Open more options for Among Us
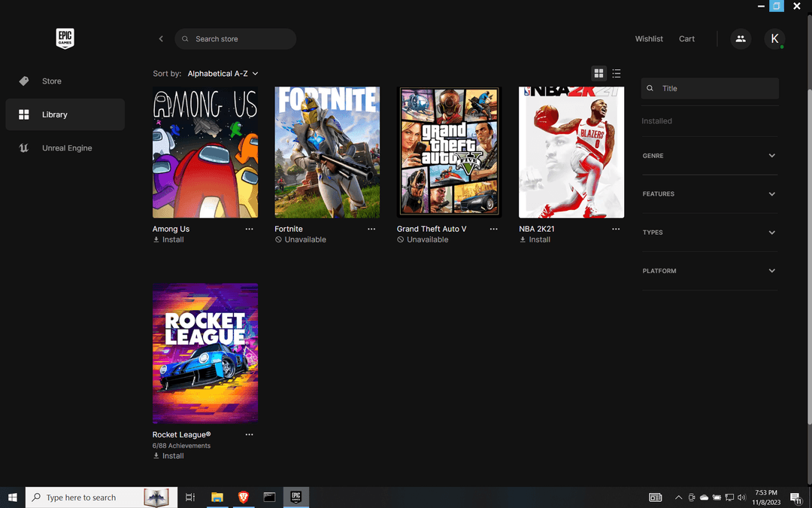This screenshot has height=508, width=812. (x=249, y=229)
